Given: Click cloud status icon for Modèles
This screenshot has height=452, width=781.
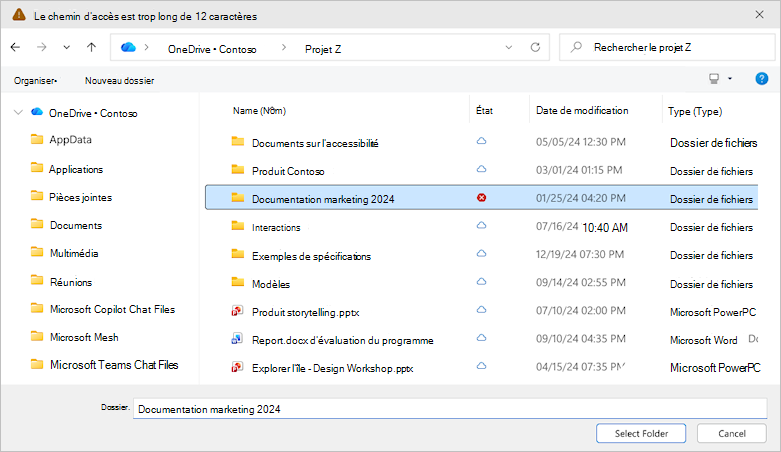Looking at the screenshot, I should [481, 282].
